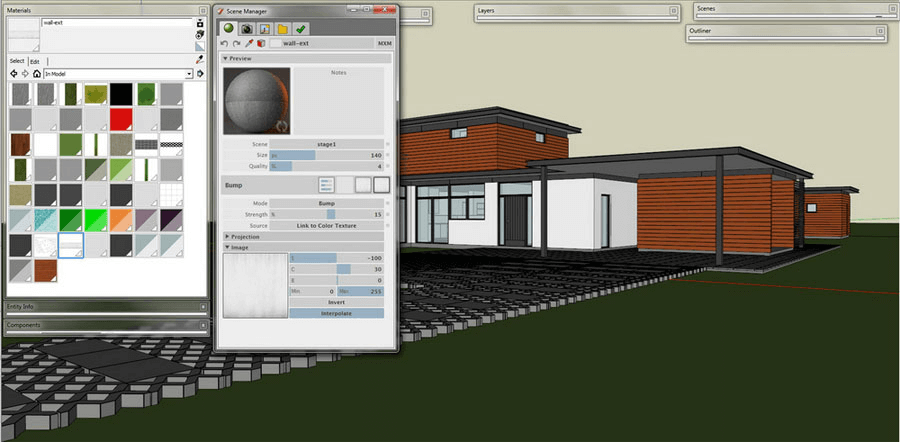
Task: Pick a material with the Scene Manager eyedropper
Action: [249, 43]
